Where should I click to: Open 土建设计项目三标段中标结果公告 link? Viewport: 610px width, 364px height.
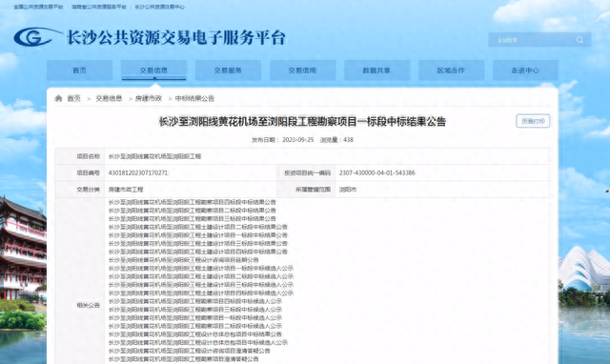coord(198,243)
